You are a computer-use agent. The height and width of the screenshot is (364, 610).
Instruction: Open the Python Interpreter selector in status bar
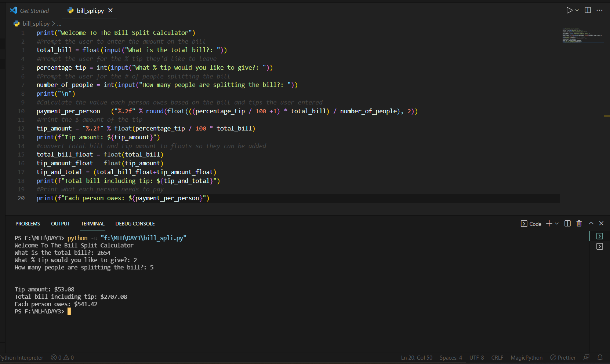21,357
